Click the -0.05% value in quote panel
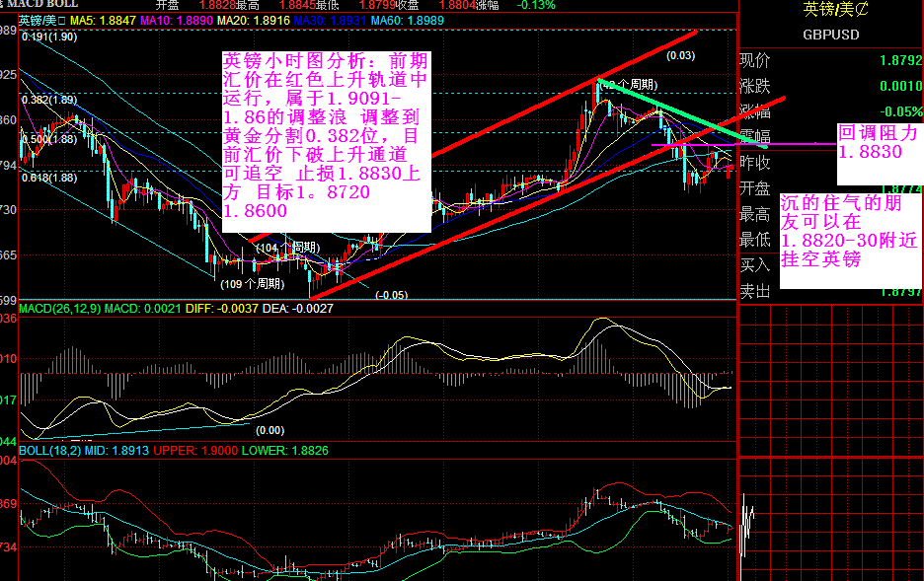Viewport: 924px width, 581px height. coord(901,111)
